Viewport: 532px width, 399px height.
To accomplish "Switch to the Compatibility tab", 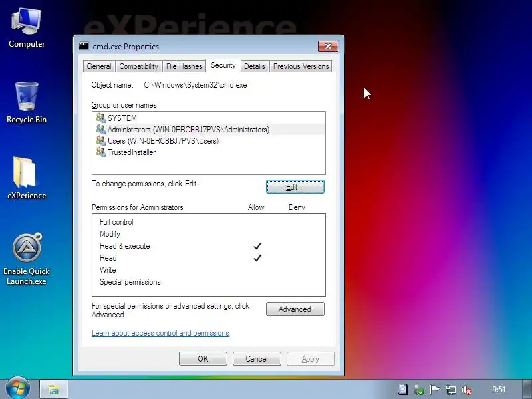I will pyautogui.click(x=138, y=66).
